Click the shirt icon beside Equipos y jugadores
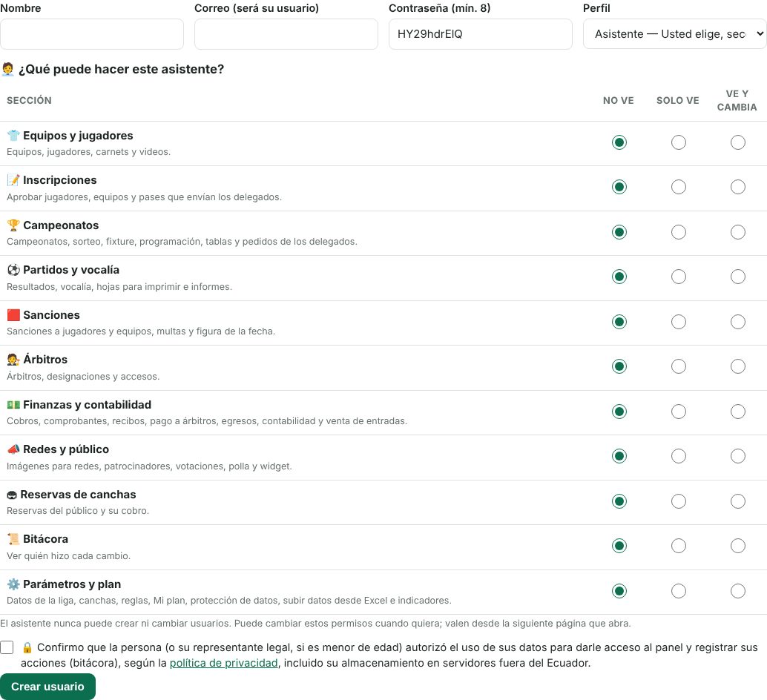Screen dimensions: 767x700 13,136
